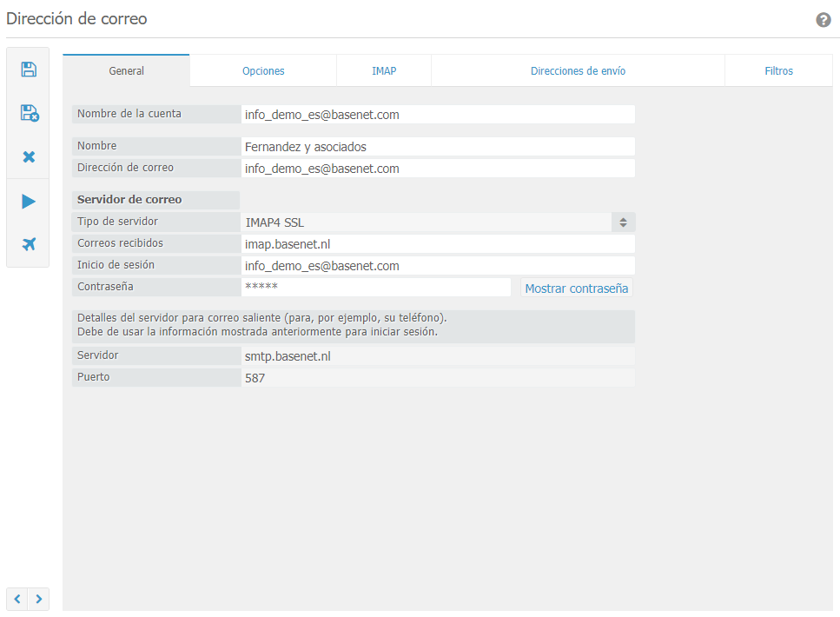This screenshot has width=840, height=617.
Task: Click the save and close icon
Action: pos(29,113)
